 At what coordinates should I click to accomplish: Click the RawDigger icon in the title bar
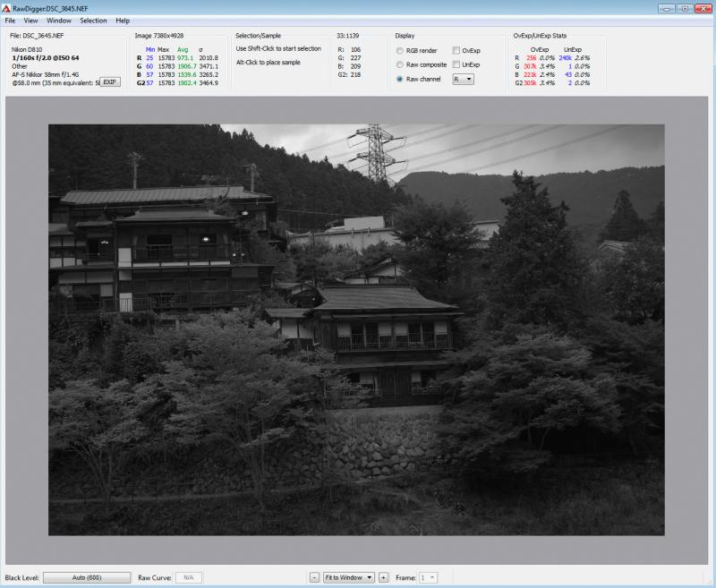click(x=6, y=8)
